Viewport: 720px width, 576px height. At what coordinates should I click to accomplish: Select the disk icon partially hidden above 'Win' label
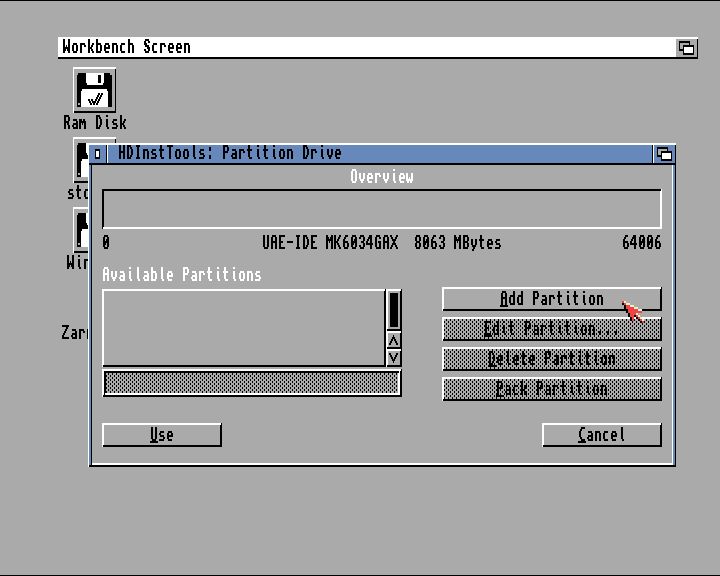coord(80,230)
